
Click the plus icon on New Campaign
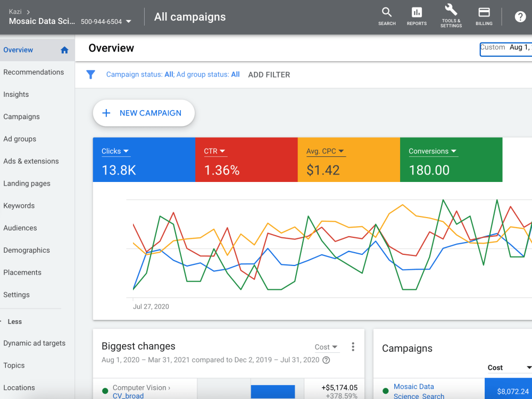106,113
